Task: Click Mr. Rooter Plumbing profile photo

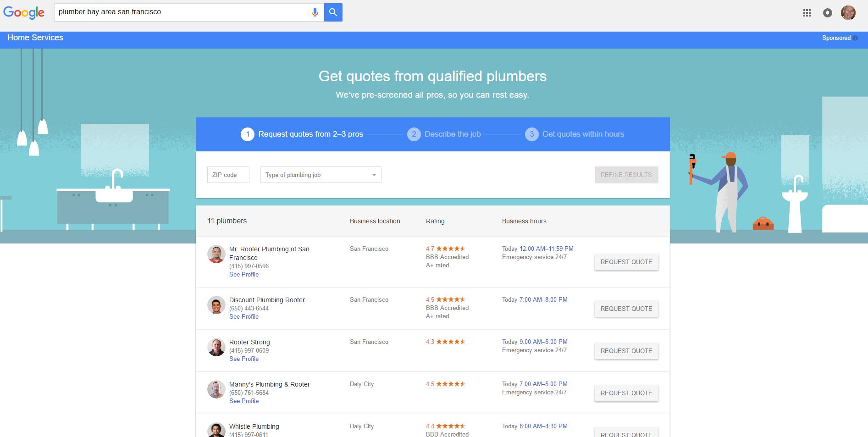Action: point(216,254)
